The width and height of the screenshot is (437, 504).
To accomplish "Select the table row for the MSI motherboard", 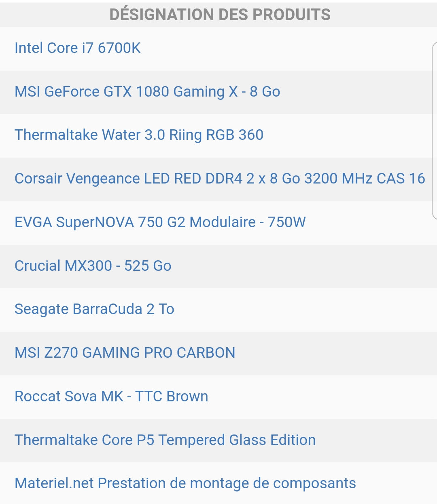I will point(324,353).
